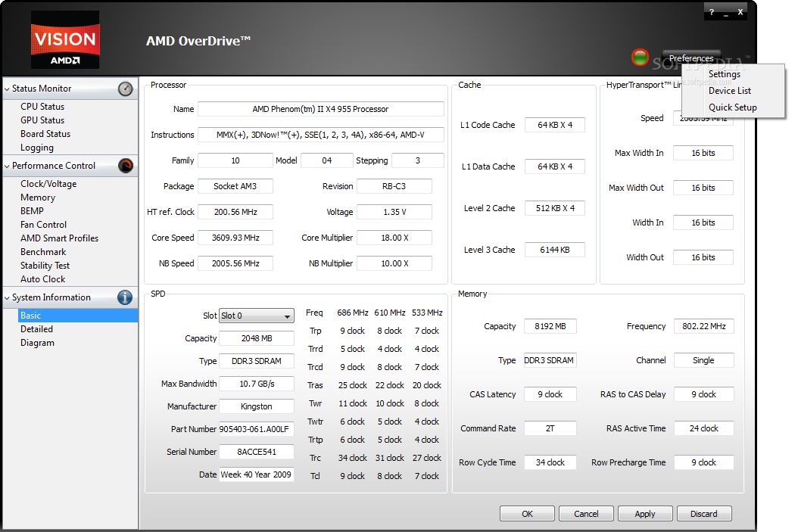The height and width of the screenshot is (532, 798).
Task: Open Auto Clock page
Action: click(x=42, y=278)
